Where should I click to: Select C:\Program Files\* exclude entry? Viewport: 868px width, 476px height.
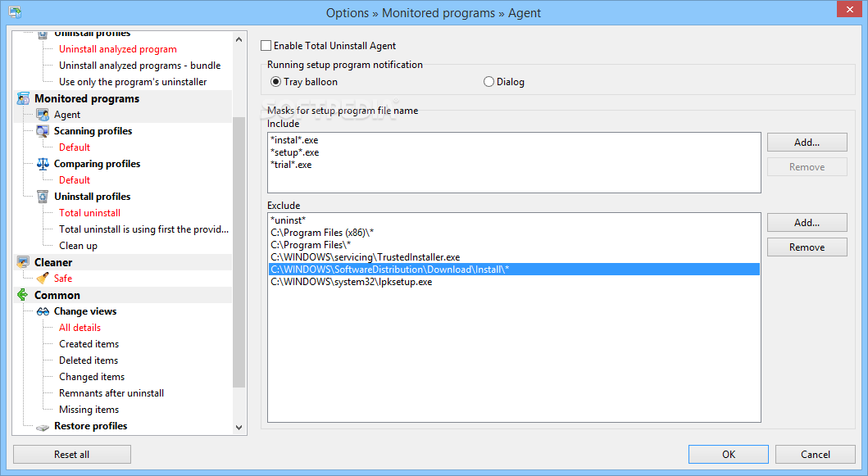coord(311,245)
